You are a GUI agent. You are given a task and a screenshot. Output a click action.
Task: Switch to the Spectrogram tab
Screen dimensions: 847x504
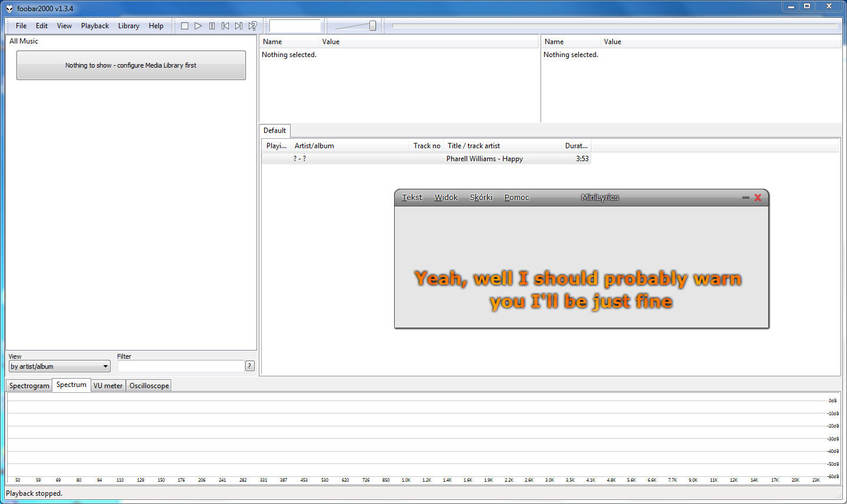29,386
